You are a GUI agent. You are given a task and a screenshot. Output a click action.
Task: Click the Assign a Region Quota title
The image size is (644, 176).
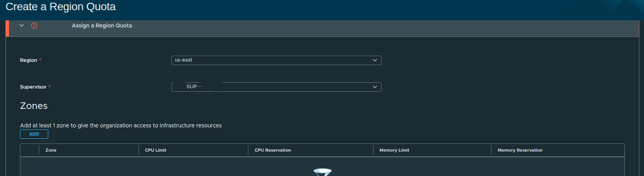(x=102, y=25)
